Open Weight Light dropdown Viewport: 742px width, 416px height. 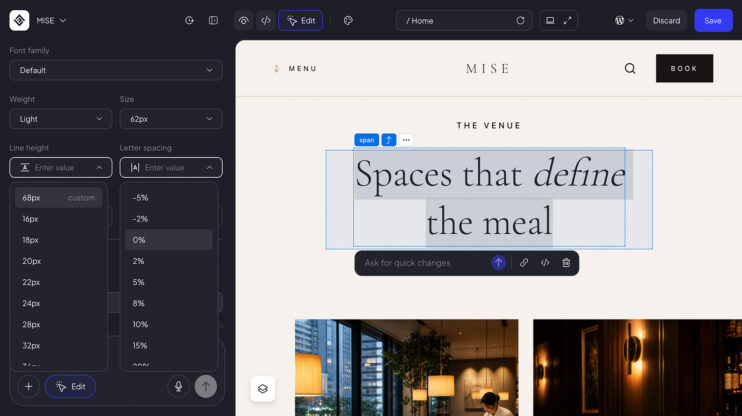(61, 119)
